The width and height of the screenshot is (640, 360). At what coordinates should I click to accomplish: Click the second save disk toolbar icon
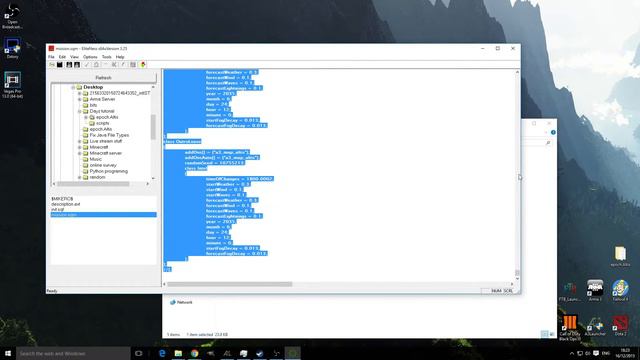77,64
